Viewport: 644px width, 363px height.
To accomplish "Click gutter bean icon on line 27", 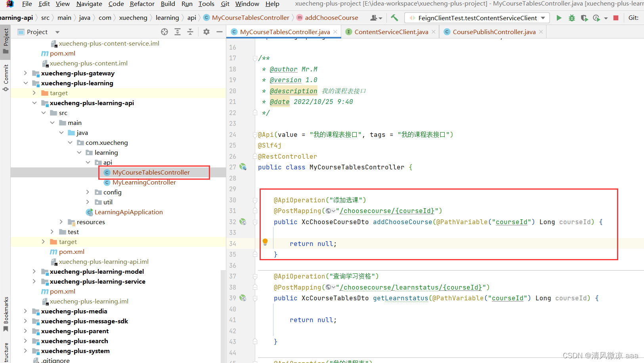I will (x=243, y=167).
